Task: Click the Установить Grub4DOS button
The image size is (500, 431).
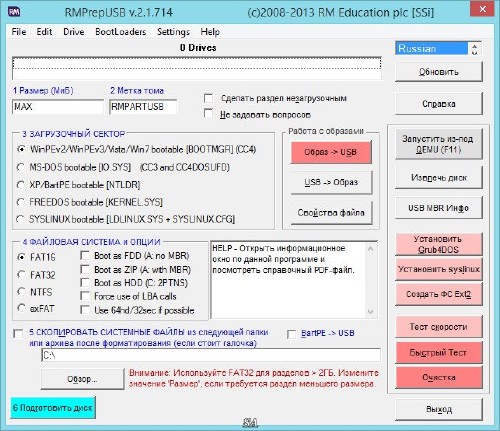Action: [439, 244]
